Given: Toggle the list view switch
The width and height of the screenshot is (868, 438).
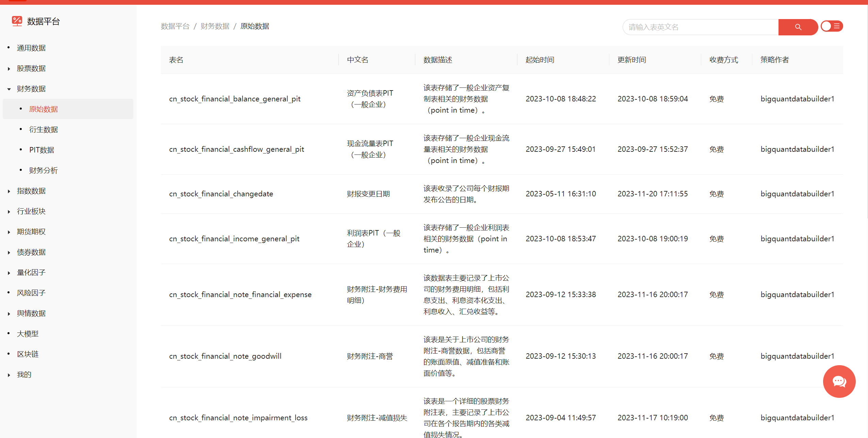Looking at the screenshot, I should coord(831,26).
